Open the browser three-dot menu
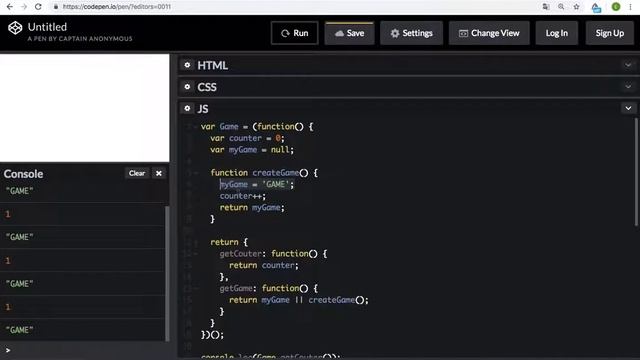Image resolution: width=640 pixels, height=360 pixels. (631, 7)
